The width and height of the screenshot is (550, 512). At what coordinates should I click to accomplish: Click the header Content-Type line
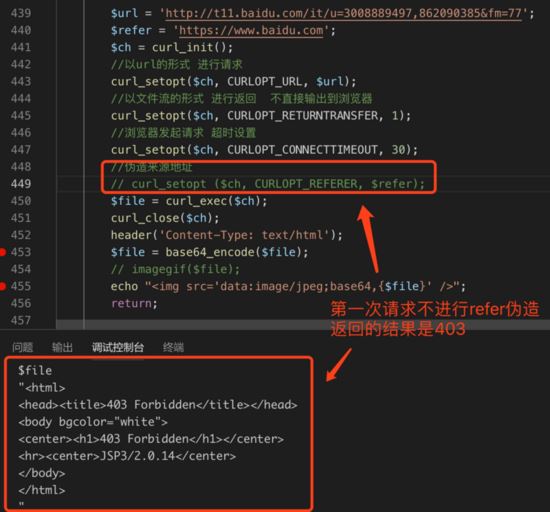pyautogui.click(x=227, y=235)
